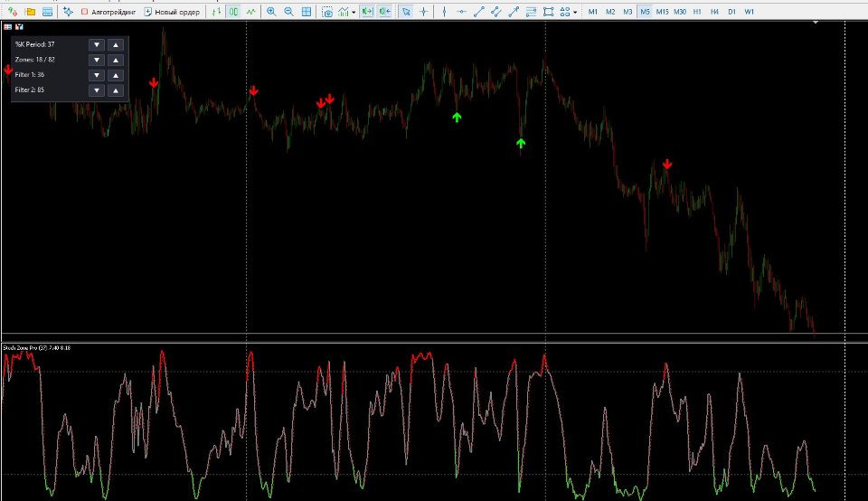
Task: Click the chart shift triangle marker
Action: [816, 23]
